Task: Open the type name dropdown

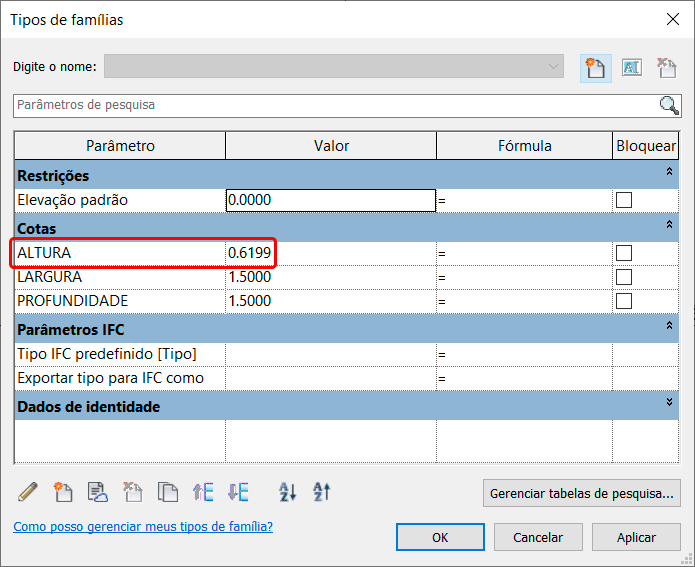Action: coord(553,67)
